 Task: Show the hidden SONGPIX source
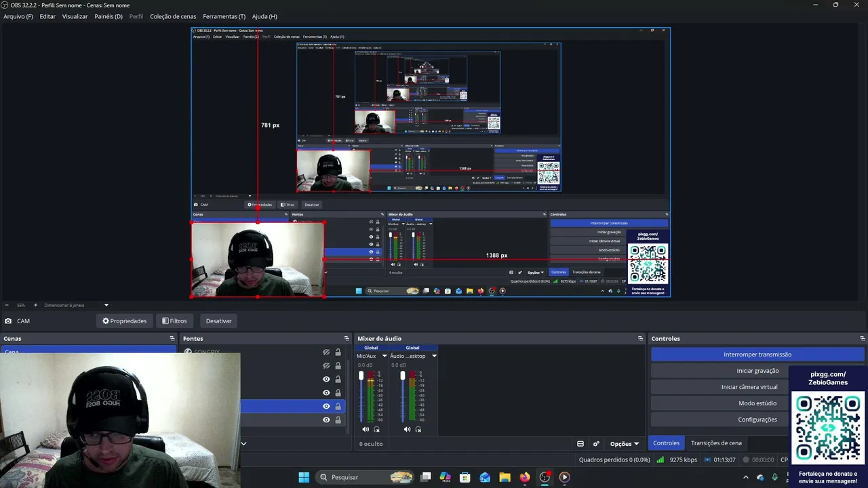tap(326, 352)
